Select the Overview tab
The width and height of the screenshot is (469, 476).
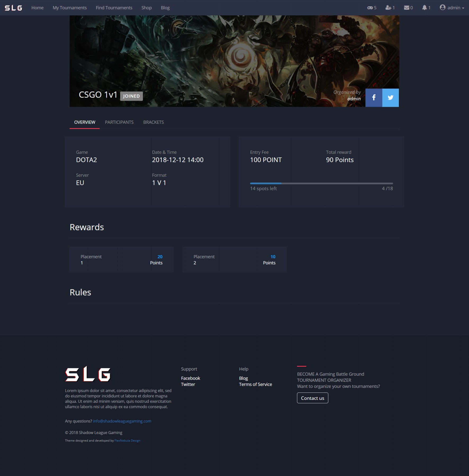point(84,122)
